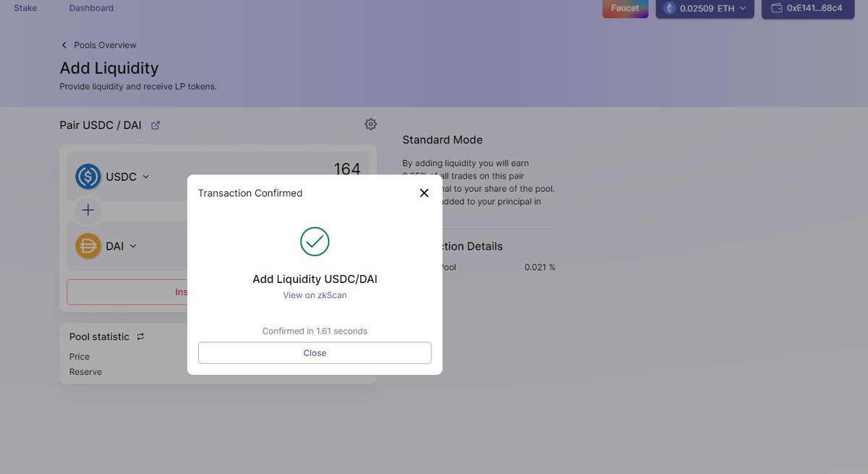Close the Transaction Confirmed dialog via X

tap(424, 193)
